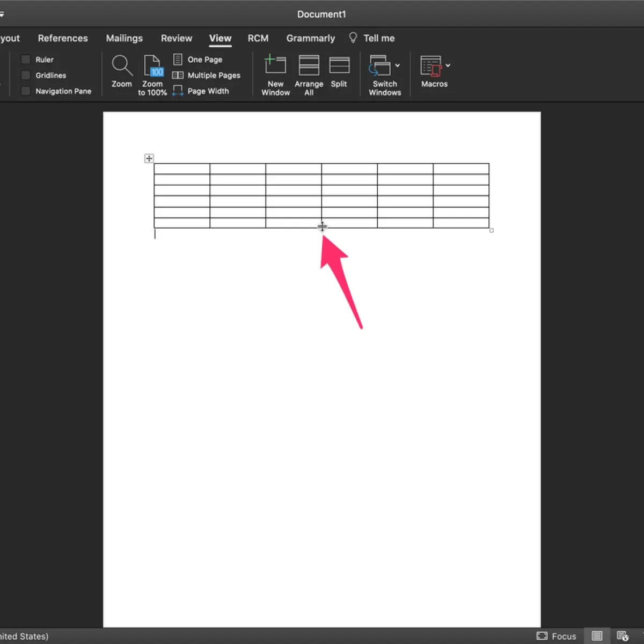Viewport: 644px width, 644px height.
Task: Select Print Layout view in status bar
Action: click(597, 636)
